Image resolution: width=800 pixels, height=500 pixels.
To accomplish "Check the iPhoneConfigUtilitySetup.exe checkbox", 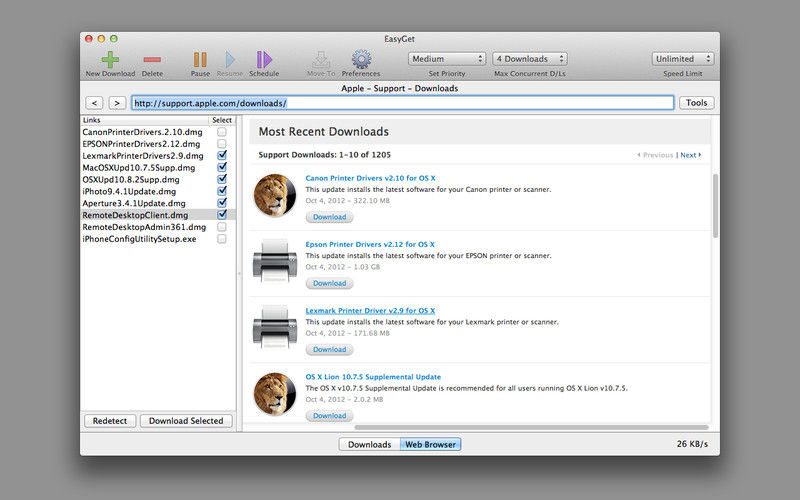I will click(x=222, y=239).
